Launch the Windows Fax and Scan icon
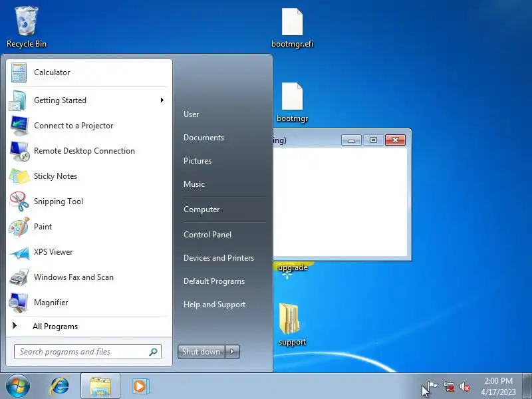Viewport: 532px width, 399px height. [x=19, y=277]
